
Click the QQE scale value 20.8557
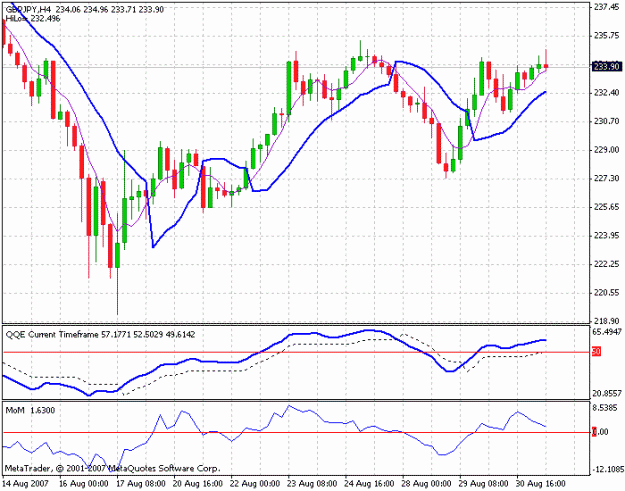coord(607,394)
